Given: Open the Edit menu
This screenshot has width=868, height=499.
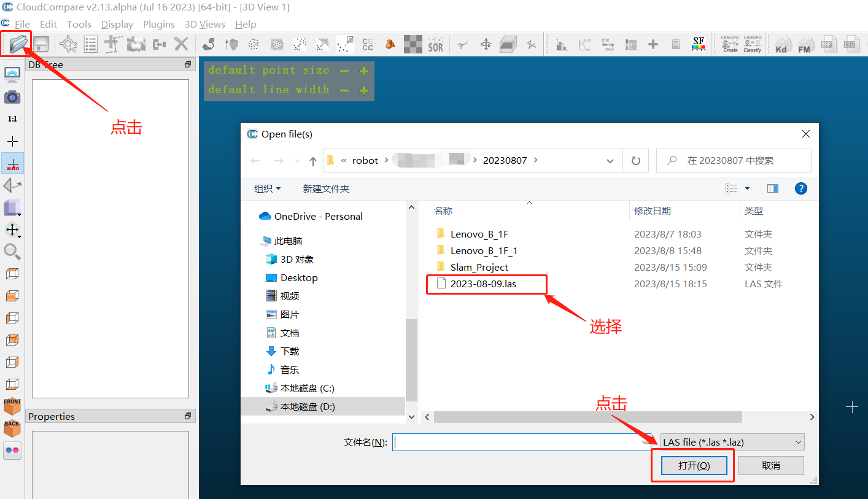Looking at the screenshot, I should coord(48,24).
